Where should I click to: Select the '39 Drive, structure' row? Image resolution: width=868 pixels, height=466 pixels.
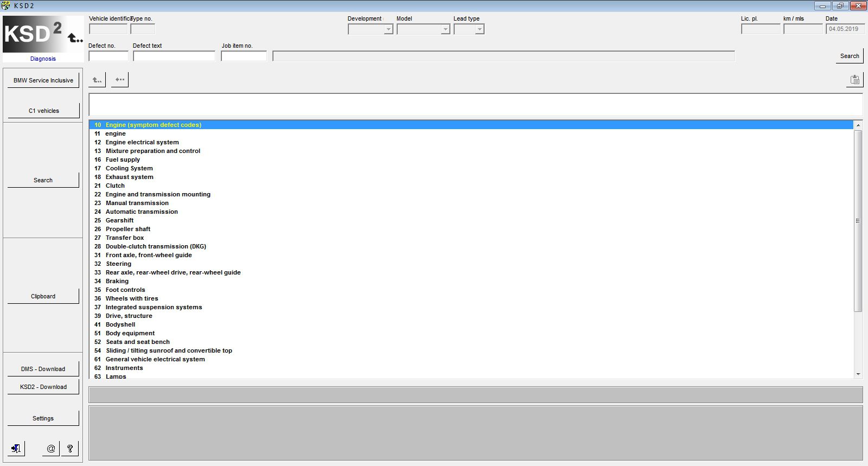click(x=471, y=316)
